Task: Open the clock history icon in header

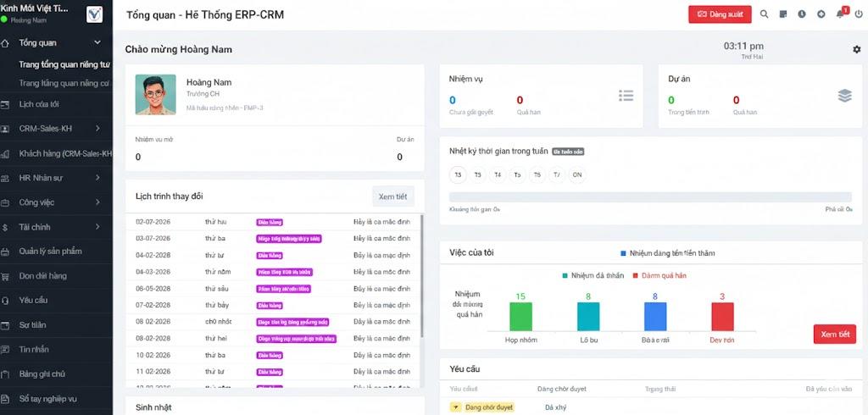Action: 802,14
